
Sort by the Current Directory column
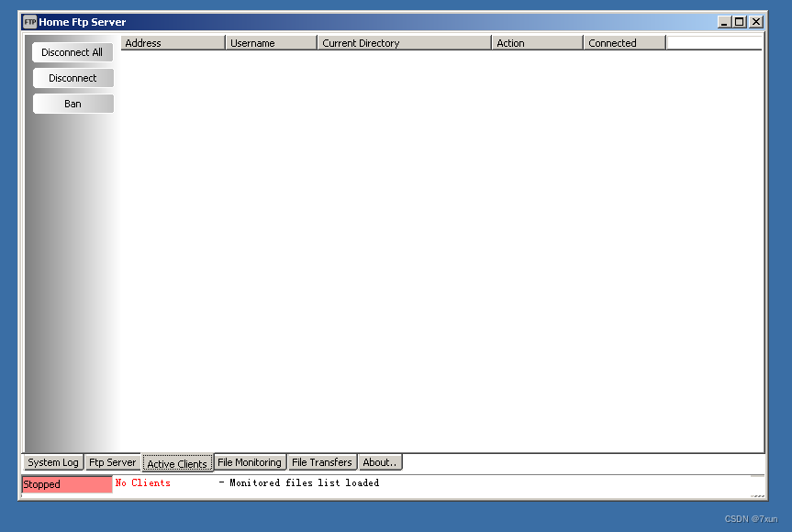(x=404, y=42)
